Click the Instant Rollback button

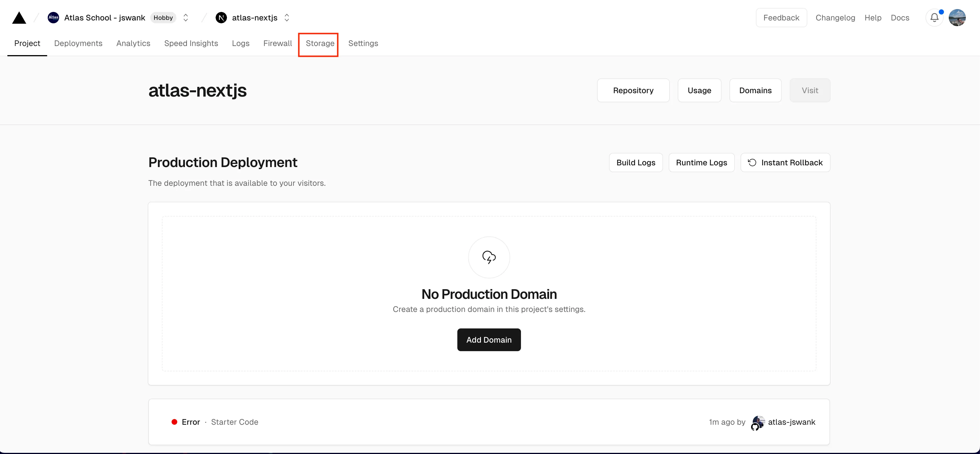[x=785, y=163]
